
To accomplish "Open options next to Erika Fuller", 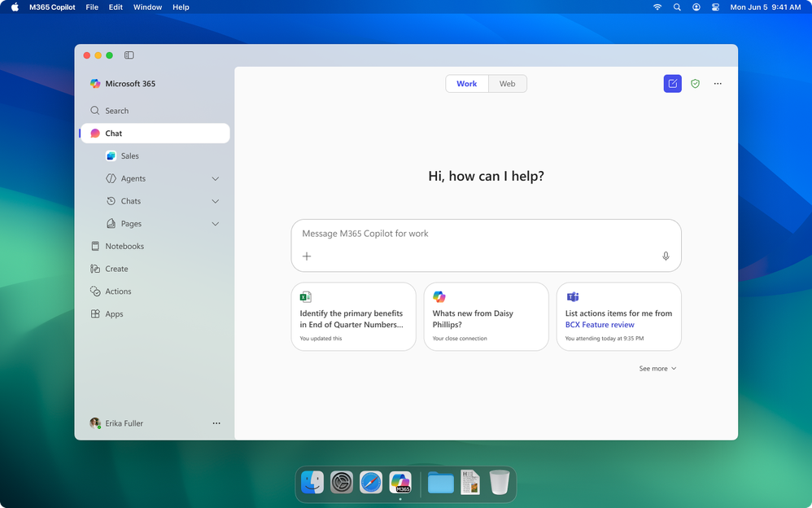I will tap(216, 423).
